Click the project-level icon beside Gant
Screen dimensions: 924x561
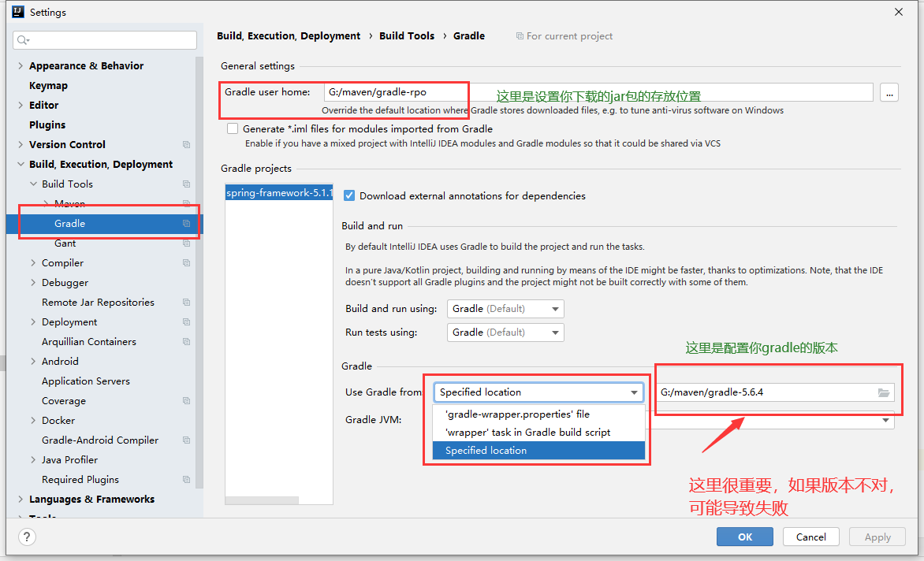pyautogui.click(x=186, y=243)
